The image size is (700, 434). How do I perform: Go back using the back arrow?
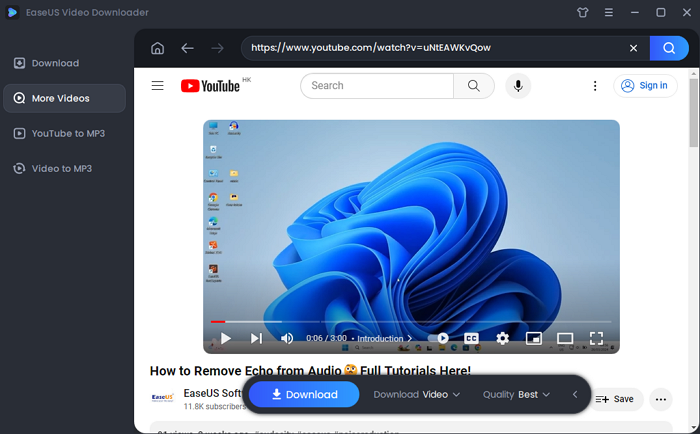point(187,48)
